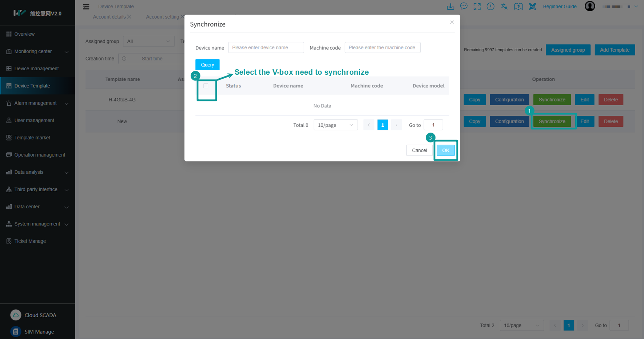Click the Query button
The width and height of the screenshot is (644, 339).
click(207, 65)
